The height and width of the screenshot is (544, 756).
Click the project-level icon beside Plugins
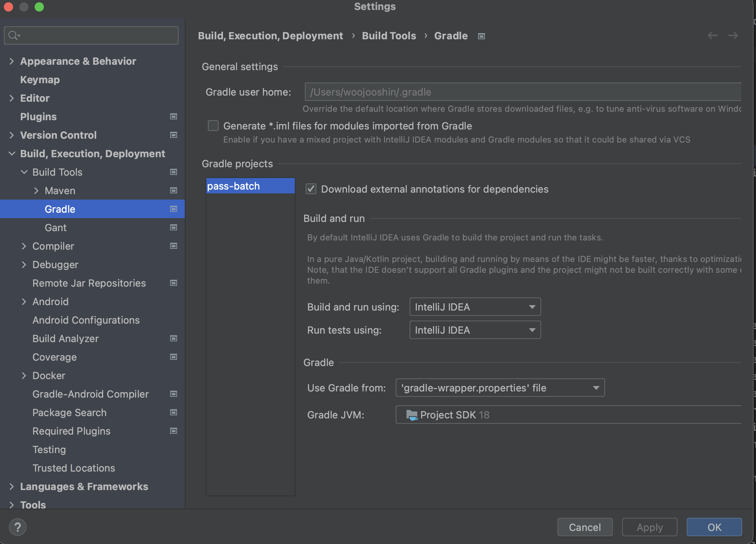174,116
